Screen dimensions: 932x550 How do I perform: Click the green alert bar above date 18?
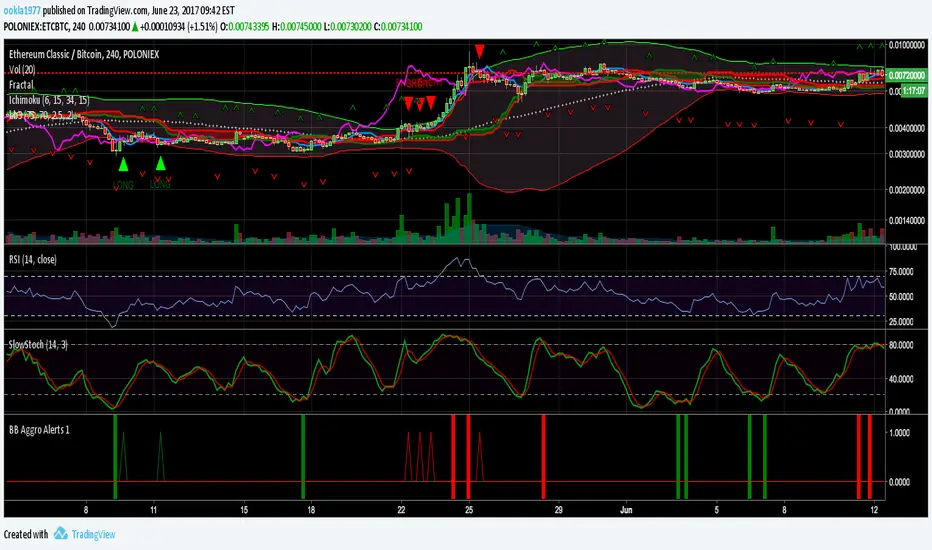pos(303,457)
